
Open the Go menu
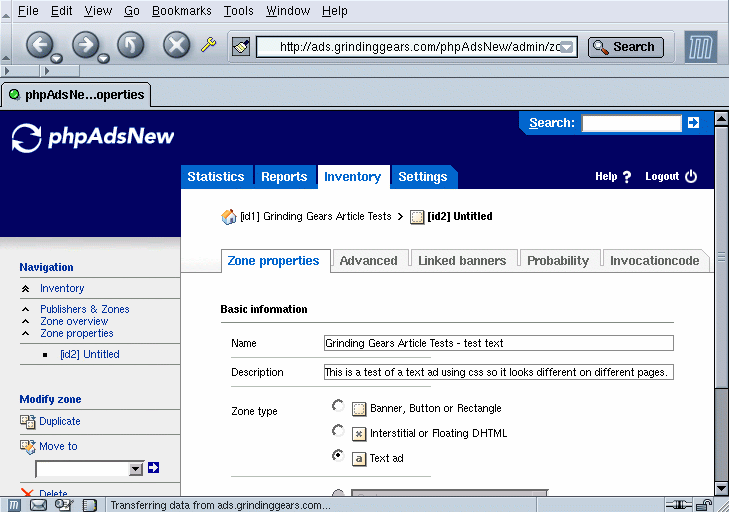[x=132, y=10]
